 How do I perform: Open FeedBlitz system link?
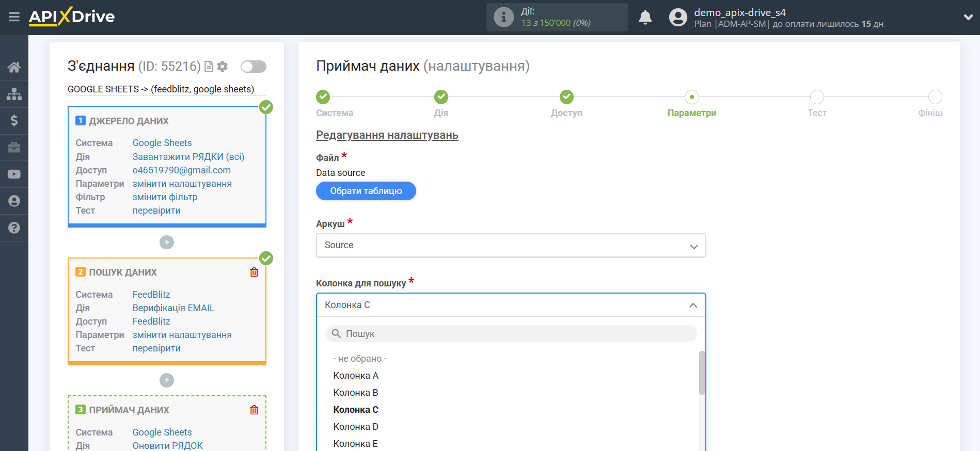[x=151, y=295]
